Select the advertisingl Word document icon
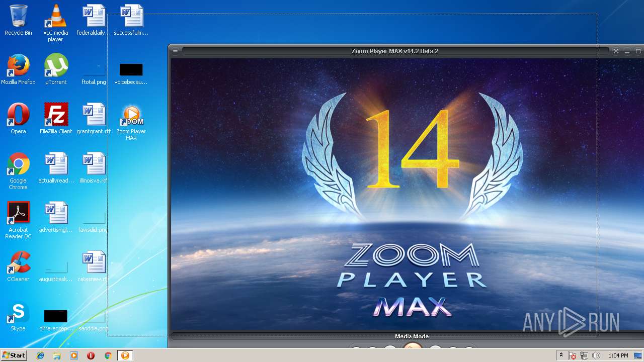The height and width of the screenshot is (362, 644). pos(55,217)
